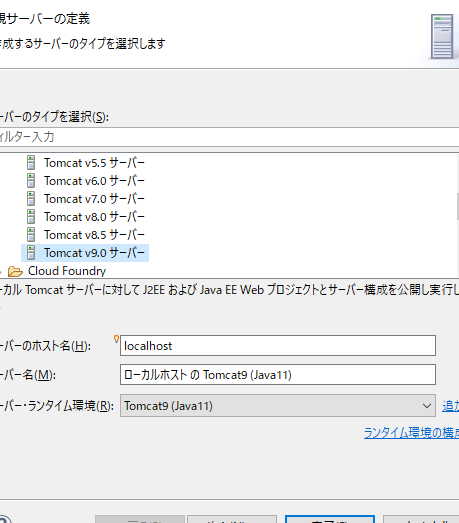Choose the Cloud Foundry tree node
This screenshot has width=459, height=523.
(67, 271)
